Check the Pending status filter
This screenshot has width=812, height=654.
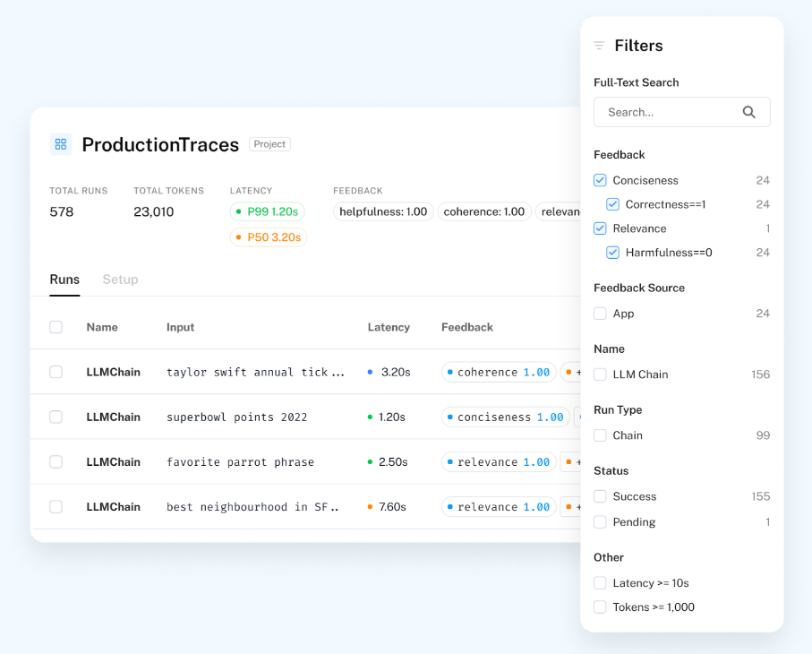(600, 521)
